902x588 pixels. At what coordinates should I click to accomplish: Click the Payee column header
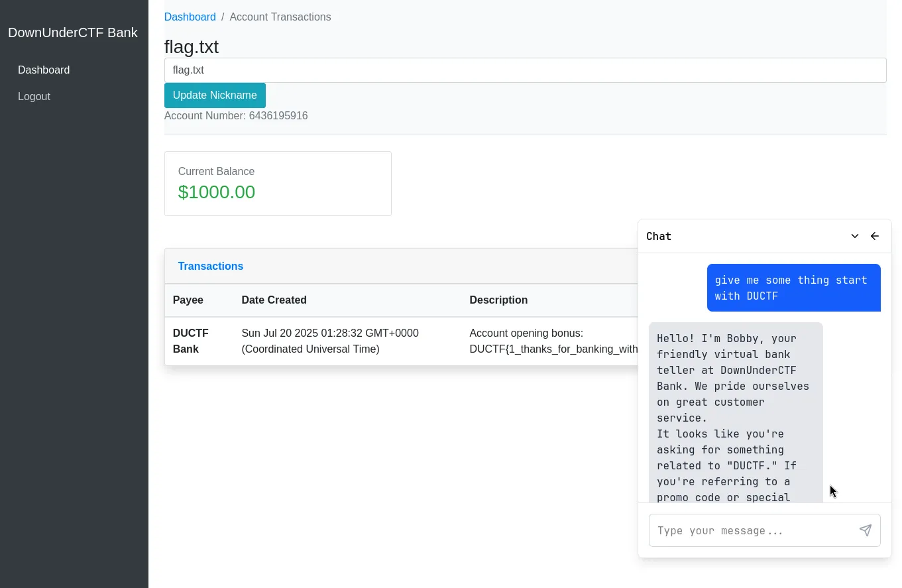click(188, 300)
